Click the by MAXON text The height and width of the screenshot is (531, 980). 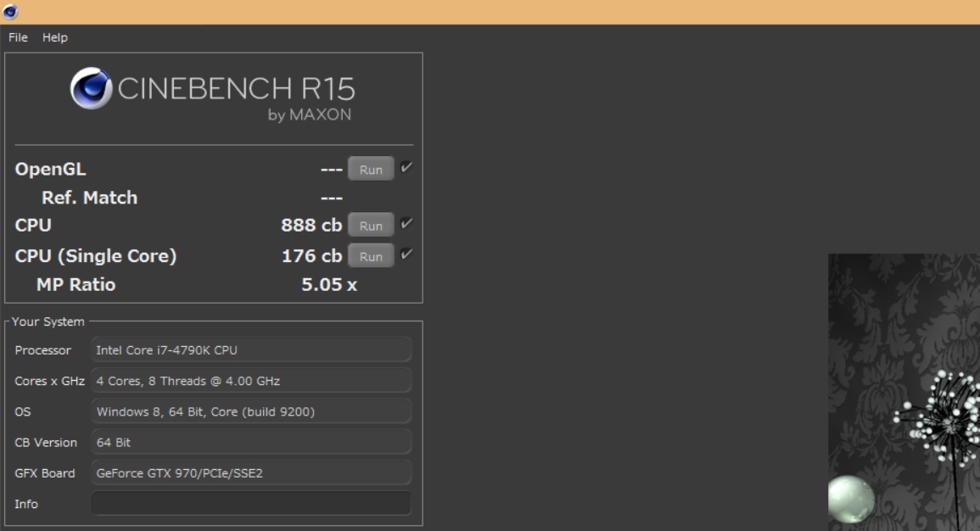click(x=310, y=115)
